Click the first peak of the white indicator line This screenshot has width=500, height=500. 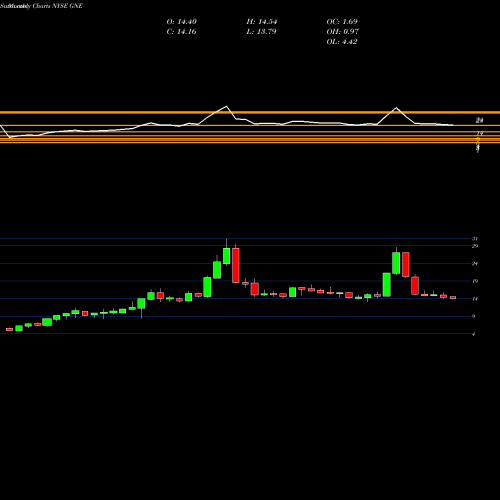226,106
